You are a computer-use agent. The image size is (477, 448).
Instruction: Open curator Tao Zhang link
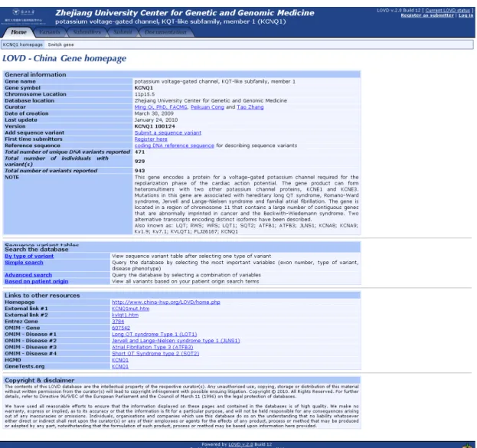coord(250,107)
